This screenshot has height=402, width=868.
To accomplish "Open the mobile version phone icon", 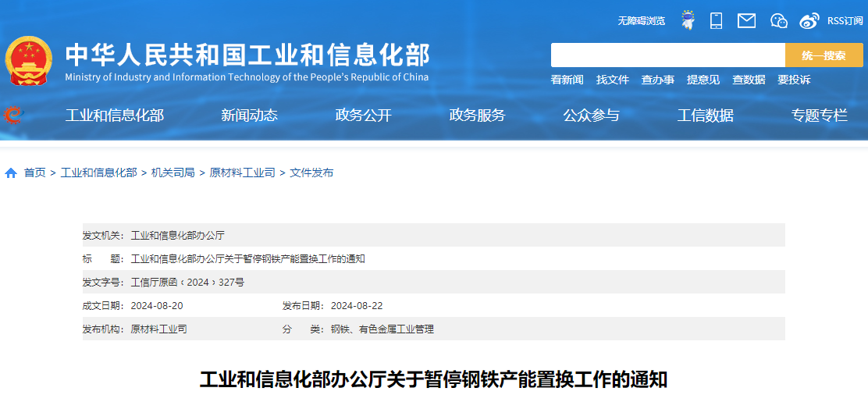I will (x=716, y=20).
